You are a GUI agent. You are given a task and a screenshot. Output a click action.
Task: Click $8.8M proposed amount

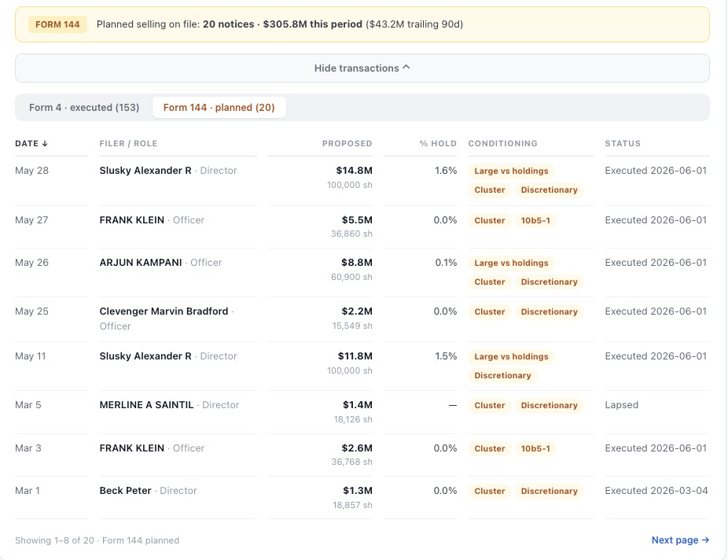coord(357,263)
